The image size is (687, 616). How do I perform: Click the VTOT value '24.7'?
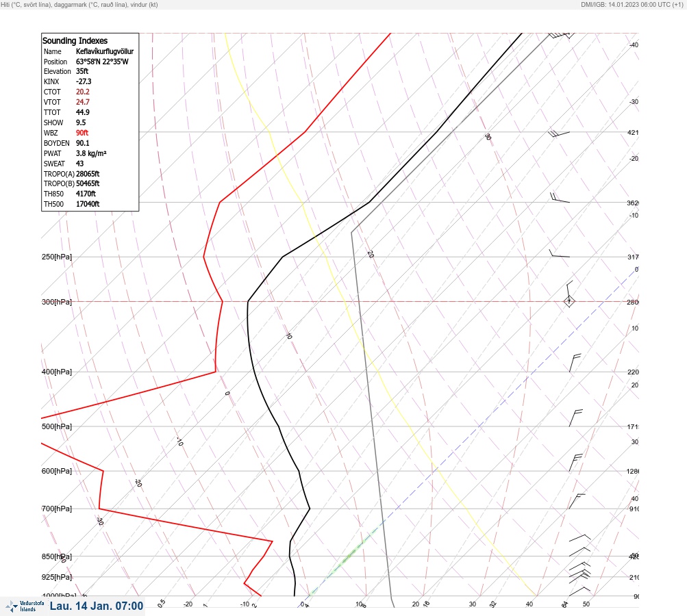83,102
